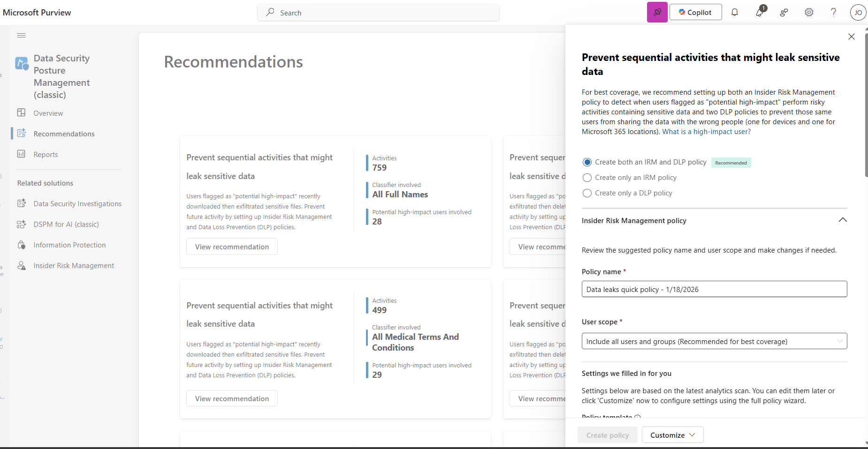This screenshot has height=449, width=868.
Task: Open the JO account avatar
Action: pos(858,12)
